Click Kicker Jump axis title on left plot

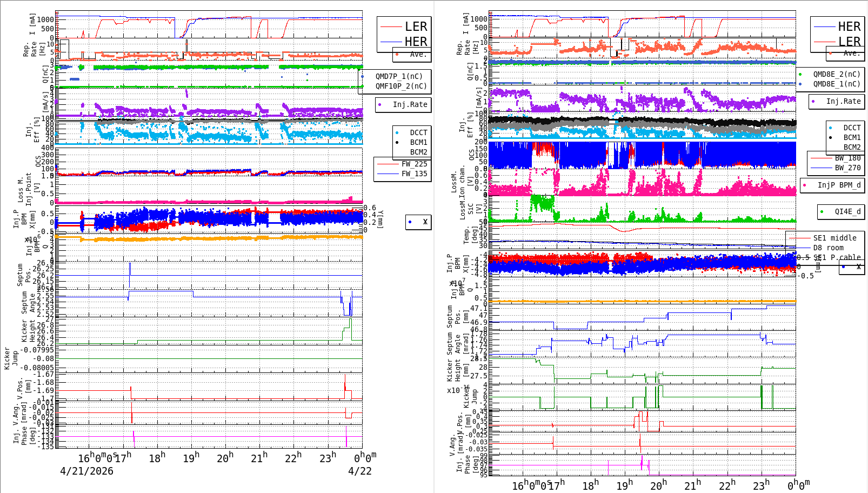click(11, 358)
